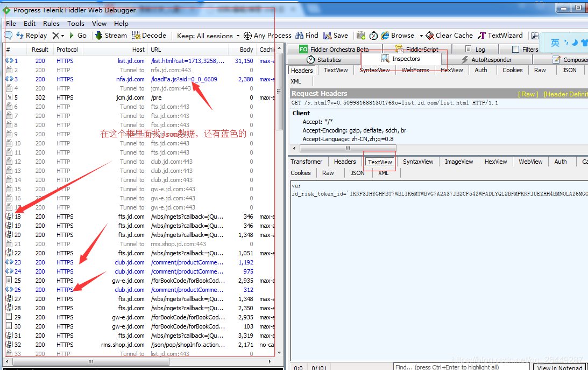Open the TextWizard tool
This screenshot has height=370, width=588.
500,36
